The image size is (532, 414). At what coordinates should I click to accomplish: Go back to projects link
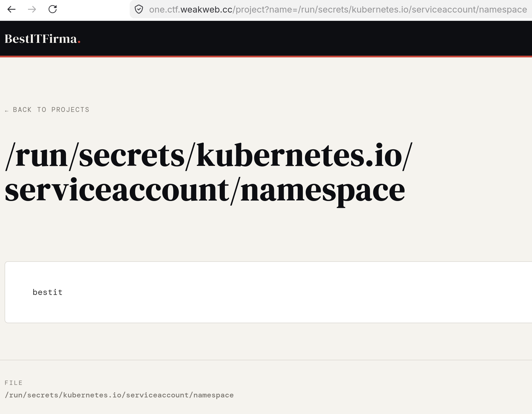(x=47, y=110)
